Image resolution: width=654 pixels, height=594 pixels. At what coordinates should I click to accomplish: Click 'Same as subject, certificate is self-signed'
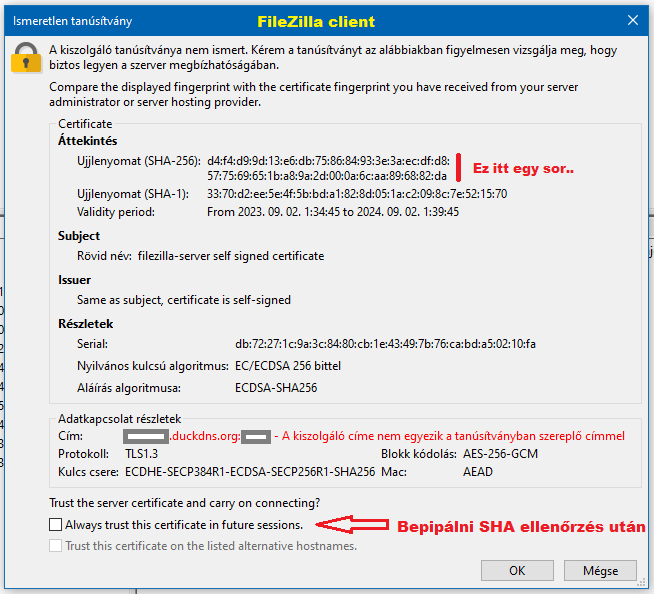(x=184, y=300)
